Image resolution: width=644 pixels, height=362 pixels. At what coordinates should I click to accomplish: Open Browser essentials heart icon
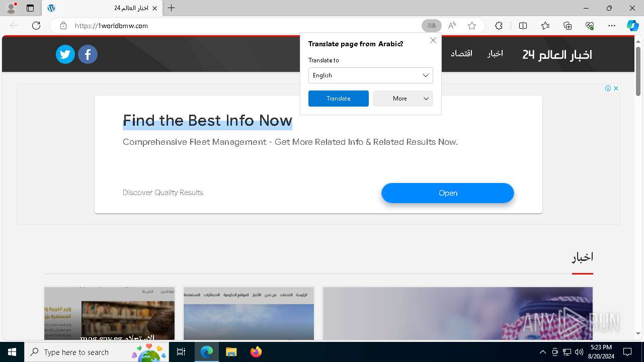(x=590, y=26)
